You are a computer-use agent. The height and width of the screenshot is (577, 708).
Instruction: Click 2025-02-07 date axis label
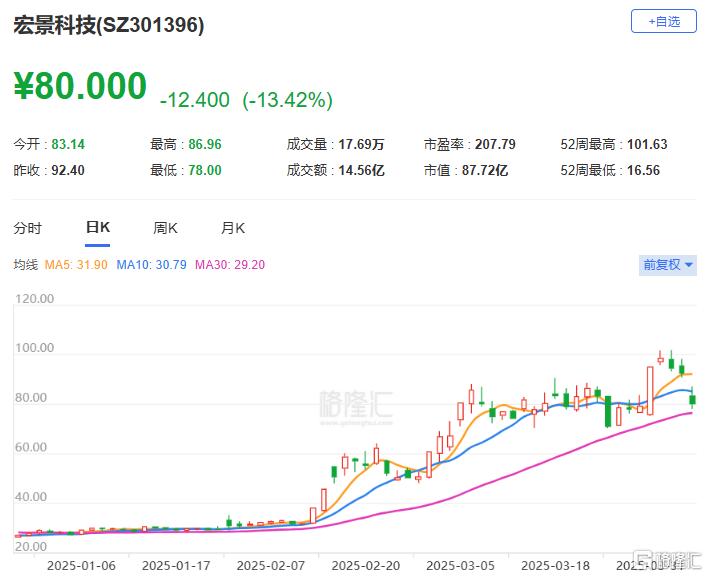[x=271, y=566]
